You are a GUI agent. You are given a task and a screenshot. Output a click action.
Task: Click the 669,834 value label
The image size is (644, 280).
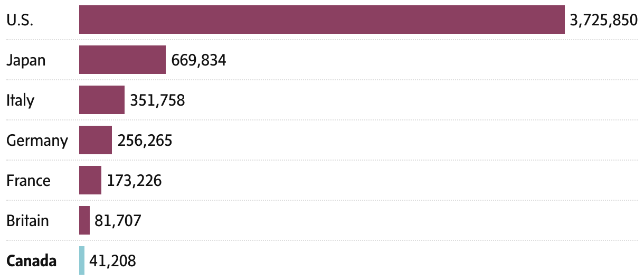pyautogui.click(x=198, y=60)
